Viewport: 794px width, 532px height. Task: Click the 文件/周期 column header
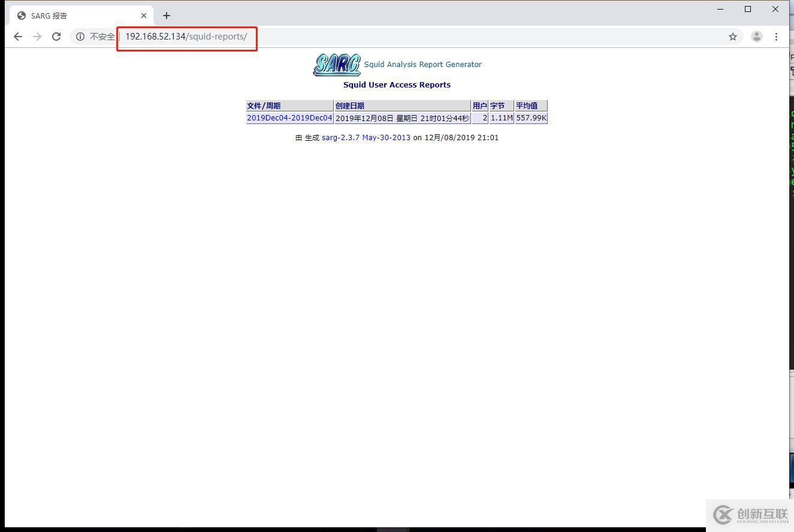click(x=262, y=105)
